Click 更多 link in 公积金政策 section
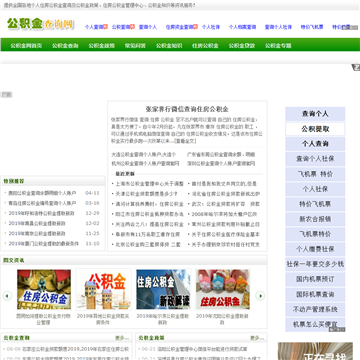Screen dimensions: 360x360 tap(257, 338)
